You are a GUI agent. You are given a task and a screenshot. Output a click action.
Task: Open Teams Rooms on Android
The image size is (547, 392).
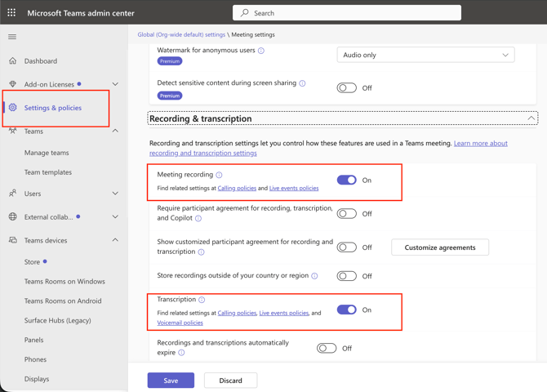pos(63,301)
